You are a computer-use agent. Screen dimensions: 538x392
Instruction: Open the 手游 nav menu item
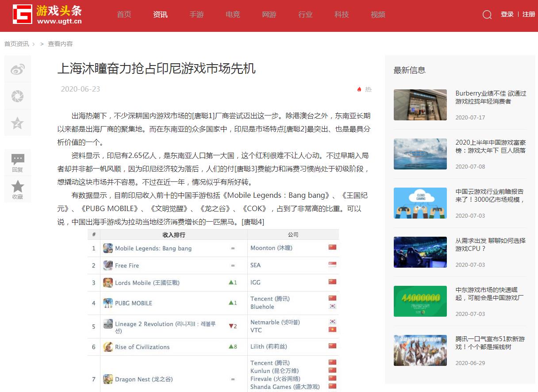pos(196,15)
